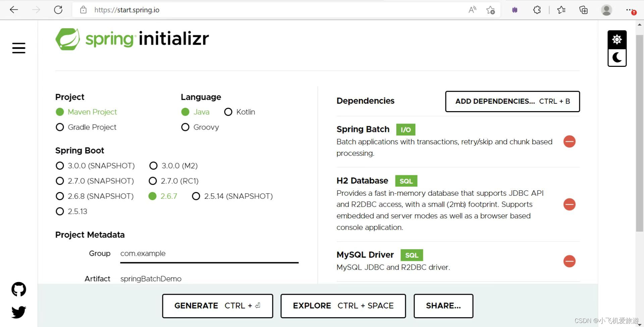Click the purple extension icon

pos(515,10)
